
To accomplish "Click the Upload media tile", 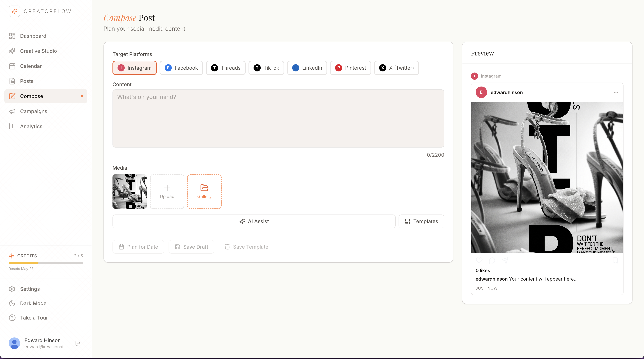I will pos(167,192).
